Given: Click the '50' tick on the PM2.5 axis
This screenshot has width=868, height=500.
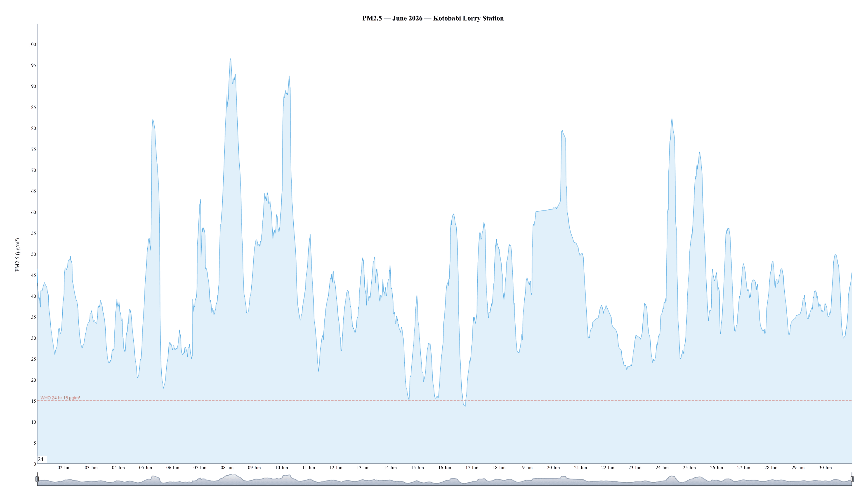Looking at the screenshot, I should (33, 254).
